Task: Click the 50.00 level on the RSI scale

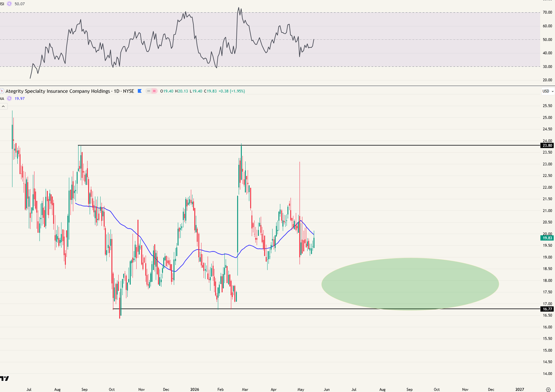Action: (x=547, y=40)
